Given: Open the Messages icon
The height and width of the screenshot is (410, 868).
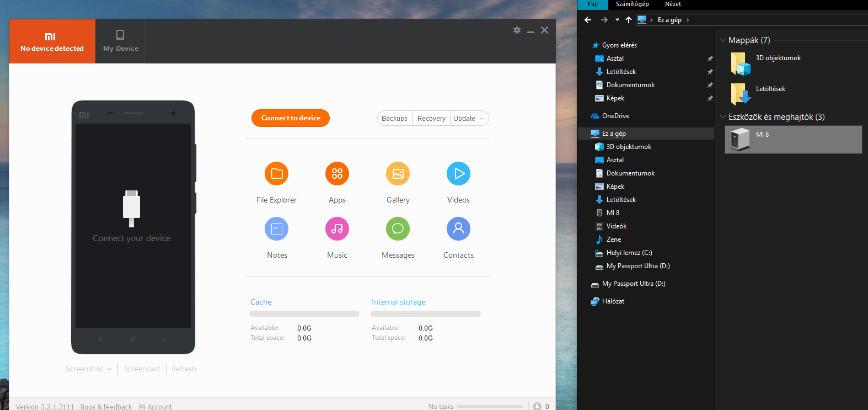Looking at the screenshot, I should 398,229.
